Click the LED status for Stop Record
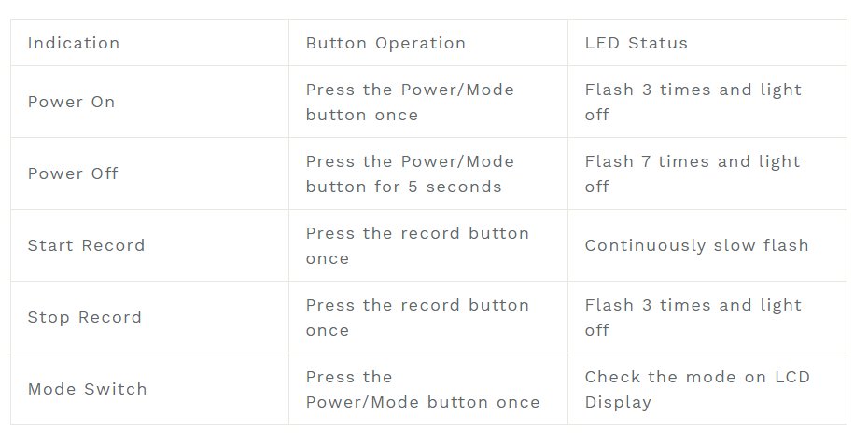The width and height of the screenshot is (868, 443). click(x=693, y=318)
